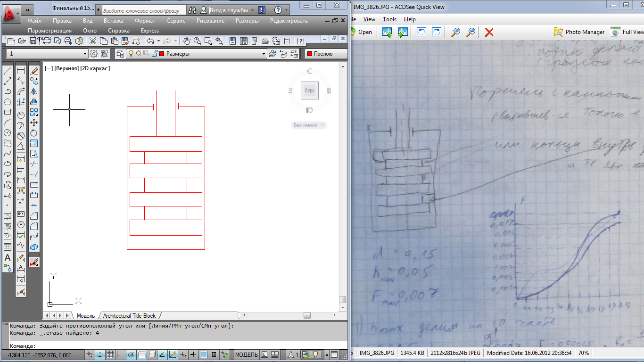The image size is (644, 362).
Task: Click the Pan hand icon
Action: click(x=187, y=41)
